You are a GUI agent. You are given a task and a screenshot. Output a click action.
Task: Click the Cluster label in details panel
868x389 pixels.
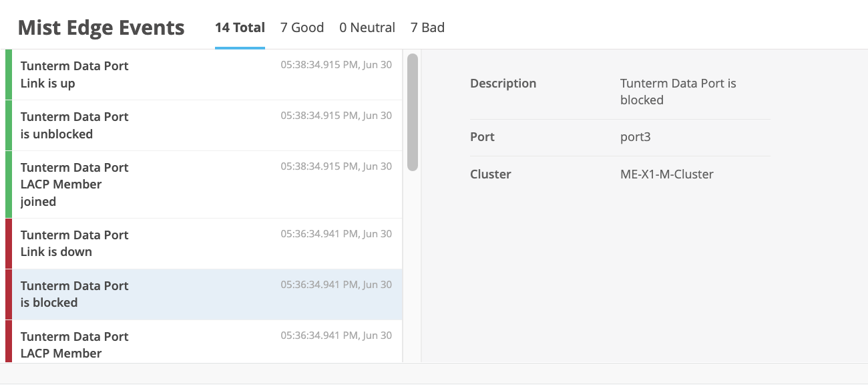490,174
